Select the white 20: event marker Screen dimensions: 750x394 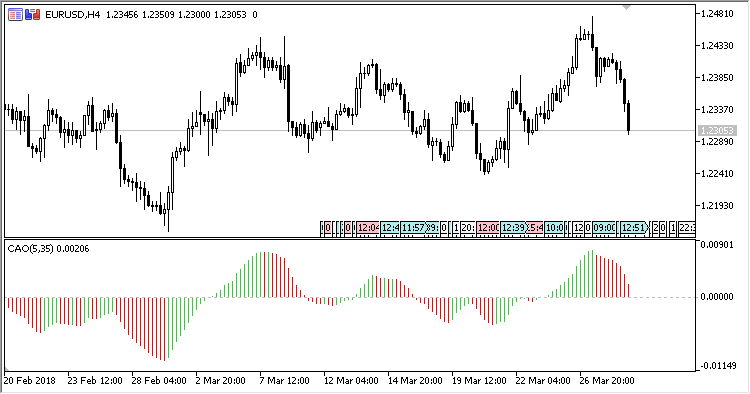(468, 228)
